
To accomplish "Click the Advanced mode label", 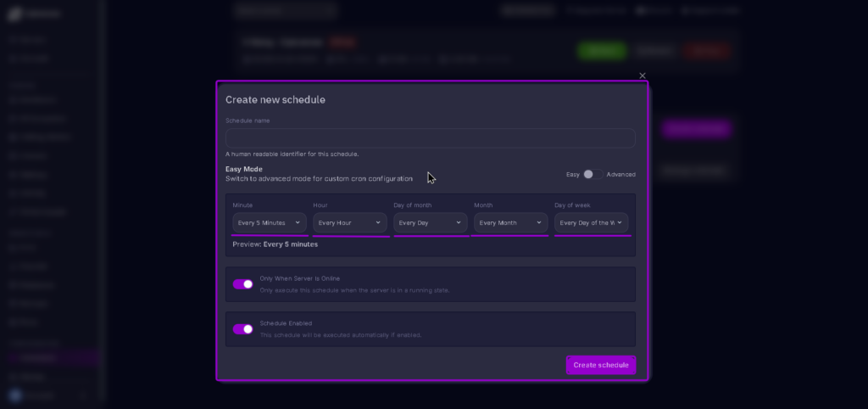I will (x=621, y=175).
